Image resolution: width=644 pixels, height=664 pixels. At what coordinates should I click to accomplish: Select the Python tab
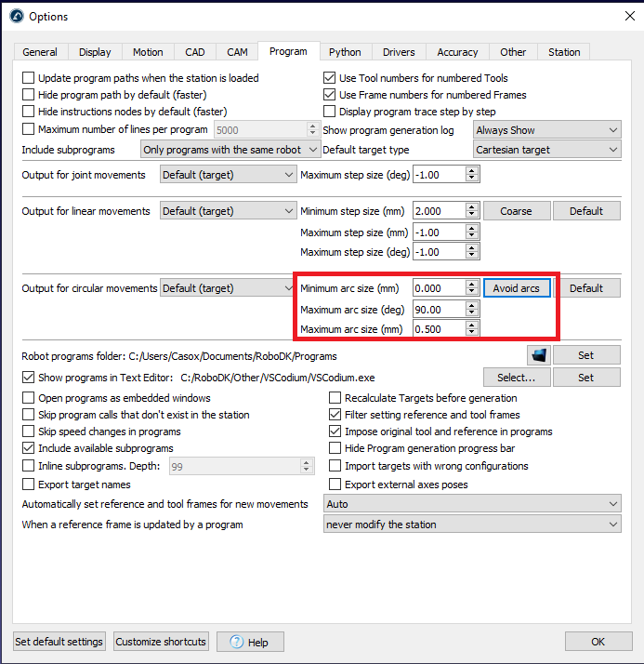click(345, 52)
